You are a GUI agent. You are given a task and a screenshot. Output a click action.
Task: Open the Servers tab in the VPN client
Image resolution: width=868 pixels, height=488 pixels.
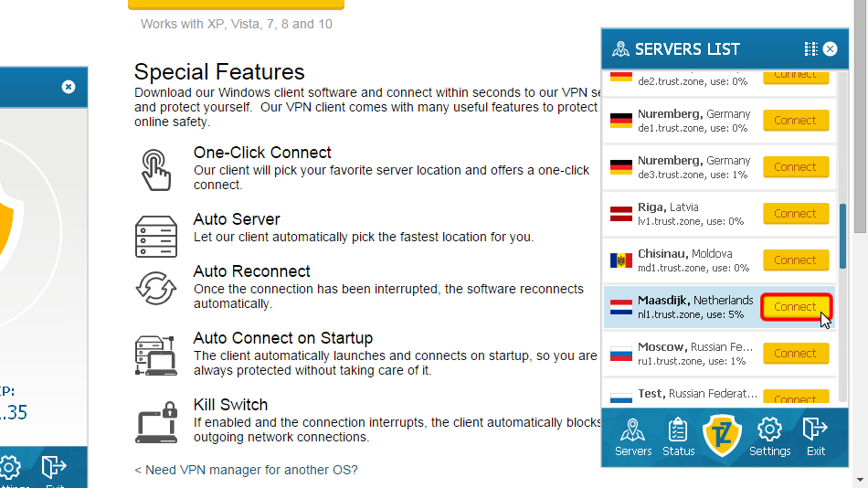pos(633,437)
